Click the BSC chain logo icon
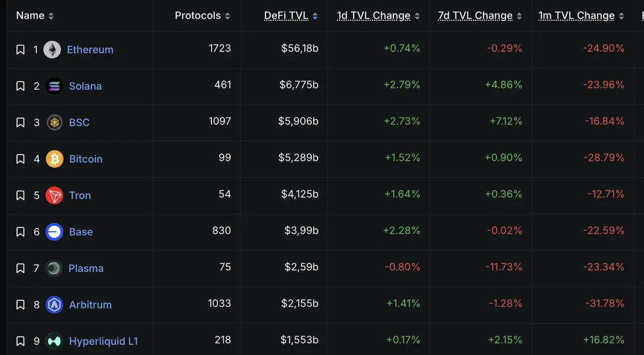This screenshot has height=355, width=644. coord(54,123)
